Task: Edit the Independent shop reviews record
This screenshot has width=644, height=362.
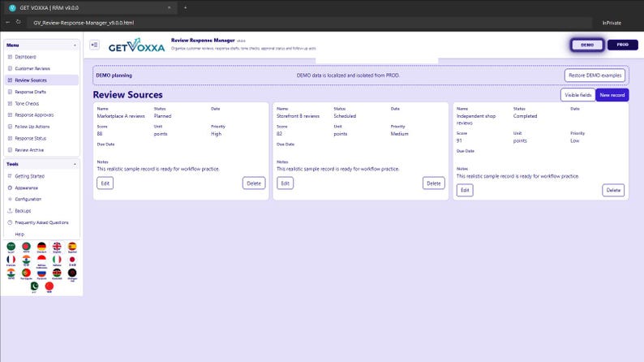Action: click(465, 190)
